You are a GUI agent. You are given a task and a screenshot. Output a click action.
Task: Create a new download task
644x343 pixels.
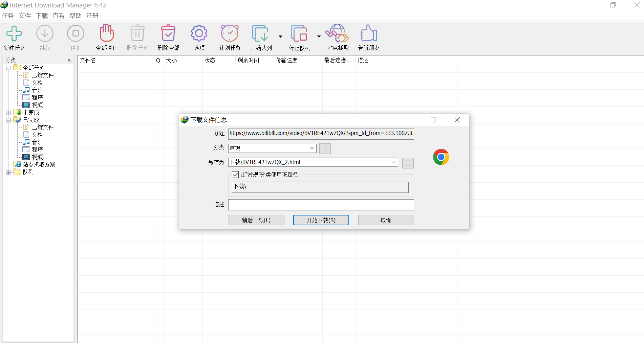(14, 37)
